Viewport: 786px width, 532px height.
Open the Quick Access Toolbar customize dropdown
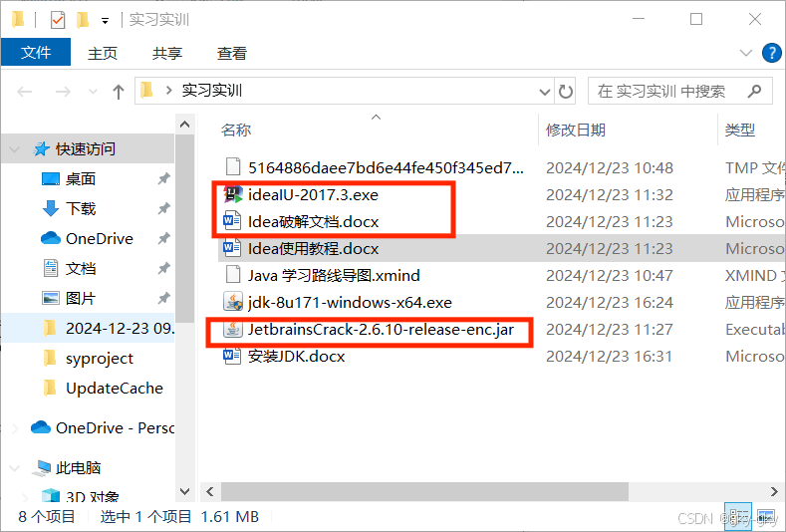(105, 21)
